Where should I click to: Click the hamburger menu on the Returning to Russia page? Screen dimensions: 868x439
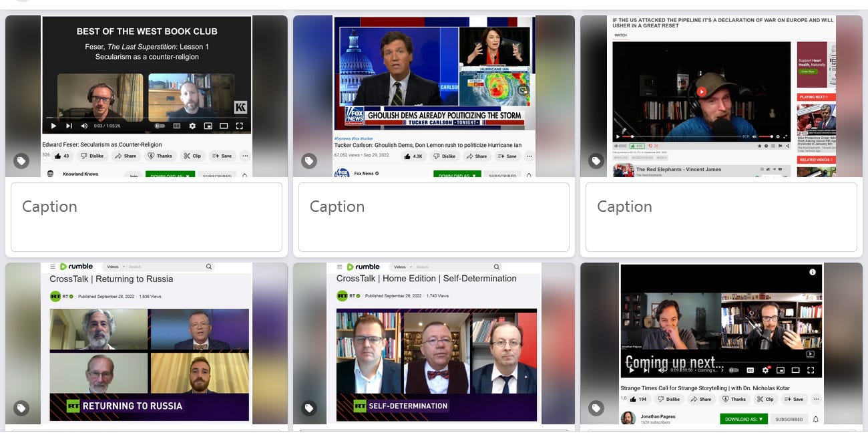point(53,267)
